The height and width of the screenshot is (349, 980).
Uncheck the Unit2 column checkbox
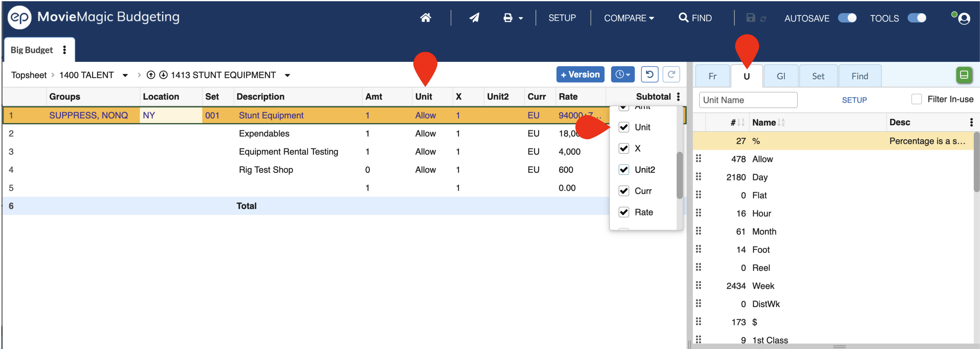[624, 170]
